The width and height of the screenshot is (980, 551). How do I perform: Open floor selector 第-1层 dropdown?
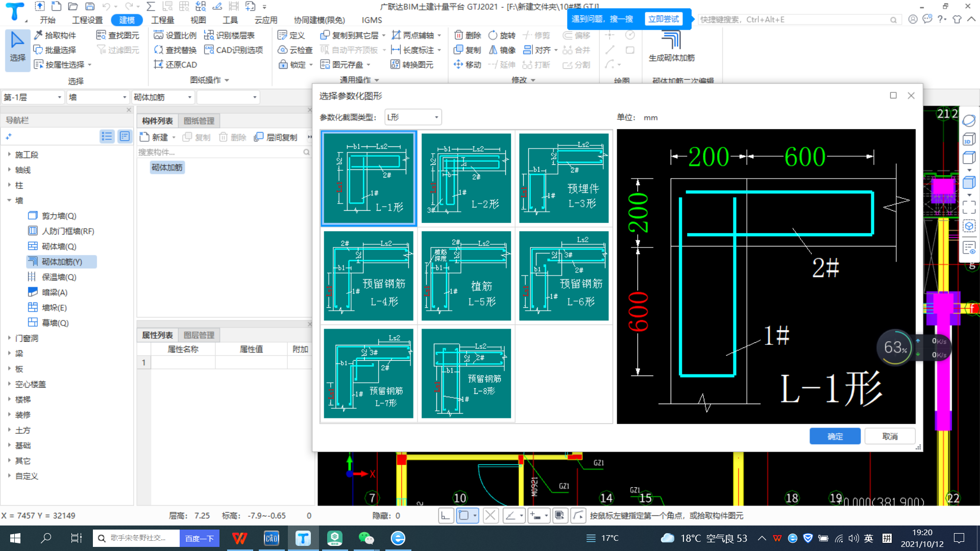[x=33, y=97]
